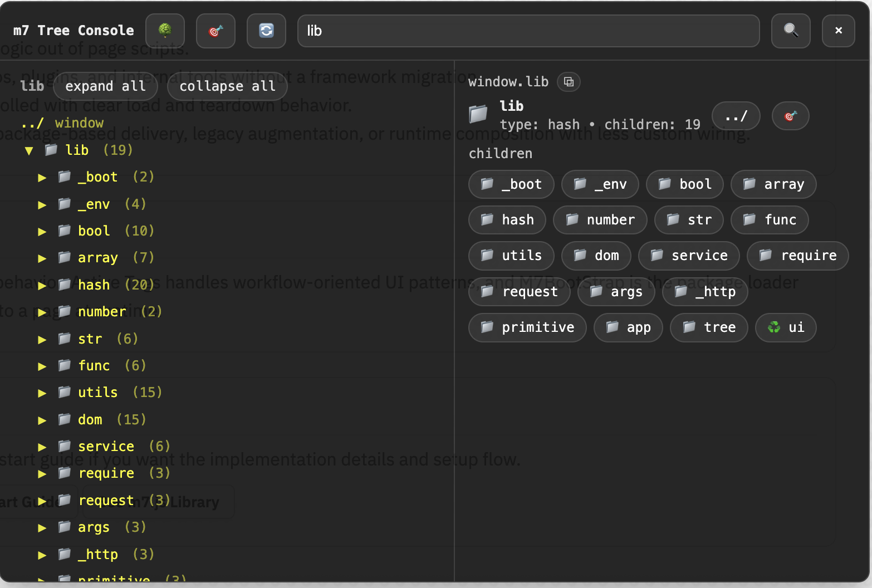Click the copy icon next to window.lib
872x588 pixels.
[x=569, y=82]
